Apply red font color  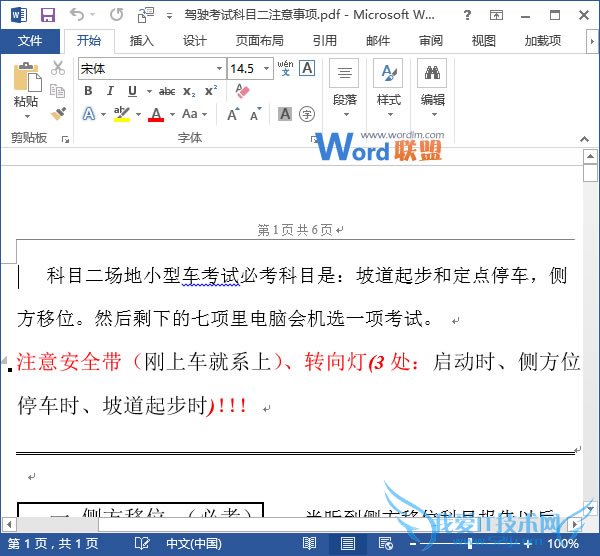click(156, 114)
